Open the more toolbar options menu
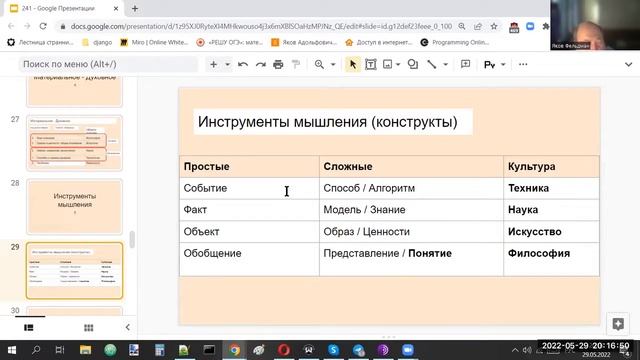This screenshot has width=640, height=360. pyautogui.click(x=523, y=64)
